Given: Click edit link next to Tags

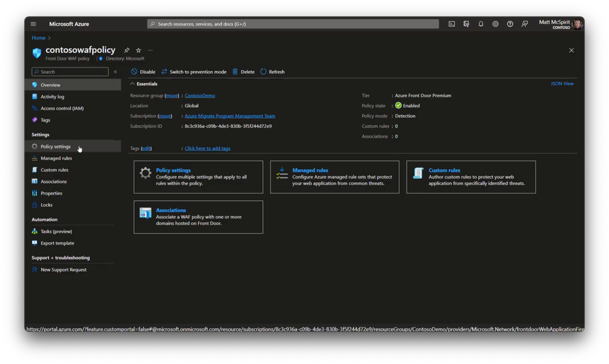Looking at the screenshot, I should click(146, 148).
